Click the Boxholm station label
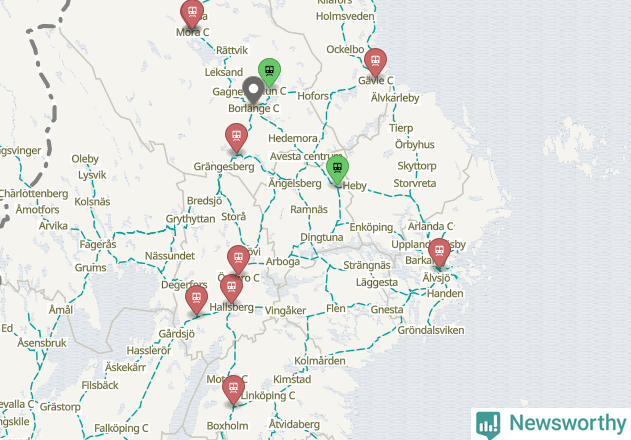 [227, 426]
